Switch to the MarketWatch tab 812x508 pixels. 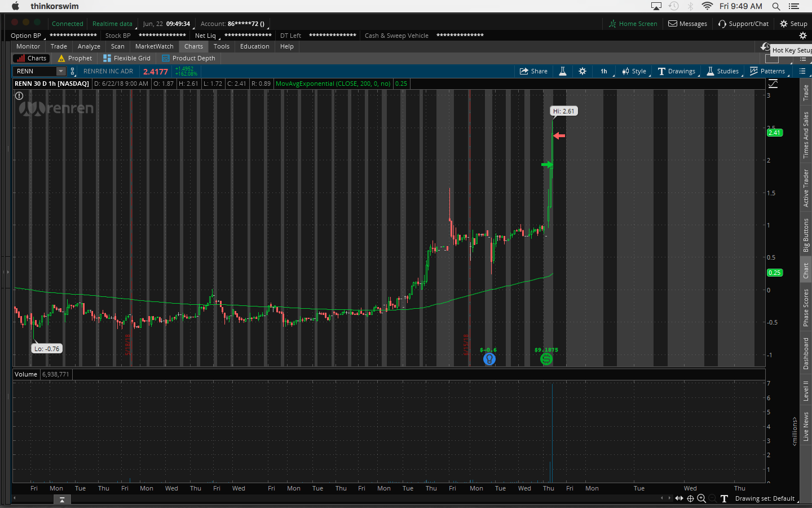point(154,46)
